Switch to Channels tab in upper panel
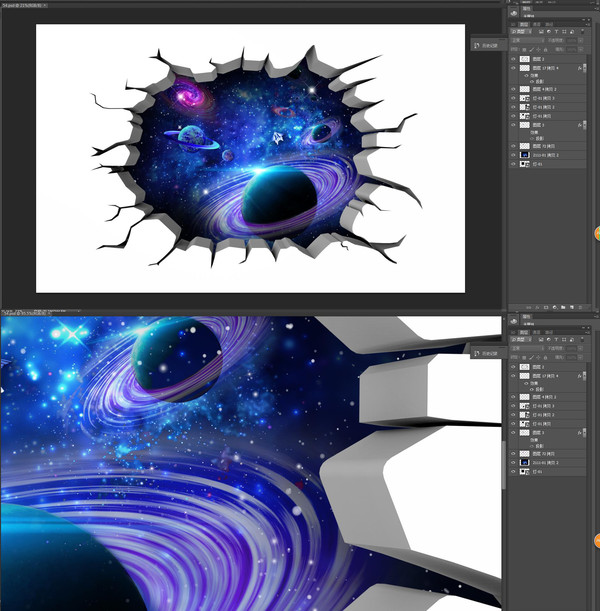This screenshot has width=600, height=611. pos(536,24)
